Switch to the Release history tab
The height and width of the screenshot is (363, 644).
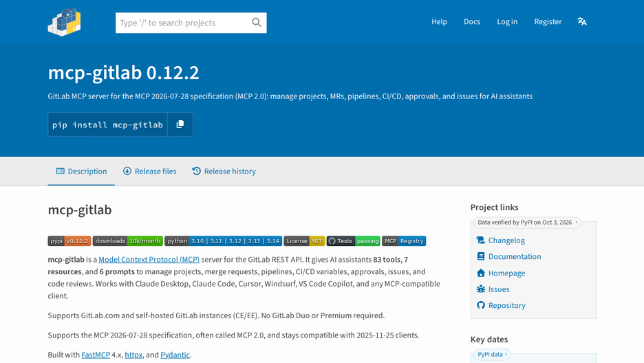224,171
